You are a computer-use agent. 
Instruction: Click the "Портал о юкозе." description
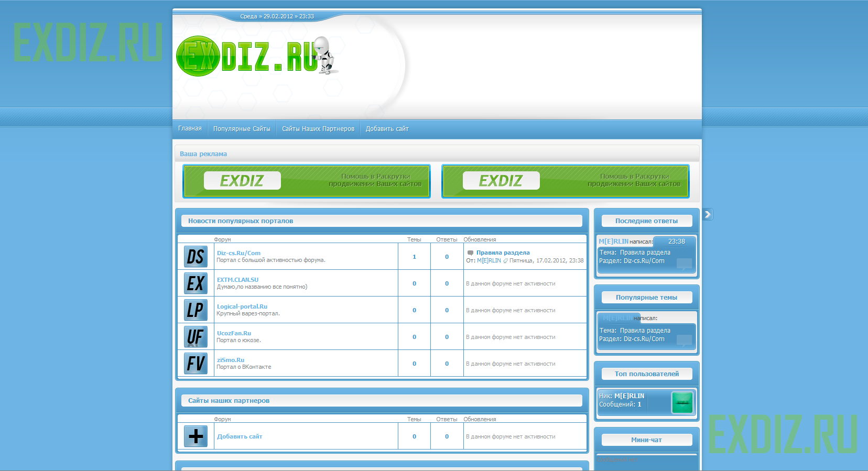pyautogui.click(x=239, y=341)
